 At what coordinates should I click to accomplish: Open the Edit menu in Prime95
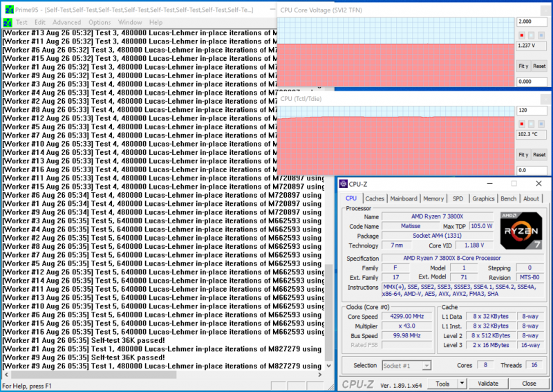[x=40, y=22]
